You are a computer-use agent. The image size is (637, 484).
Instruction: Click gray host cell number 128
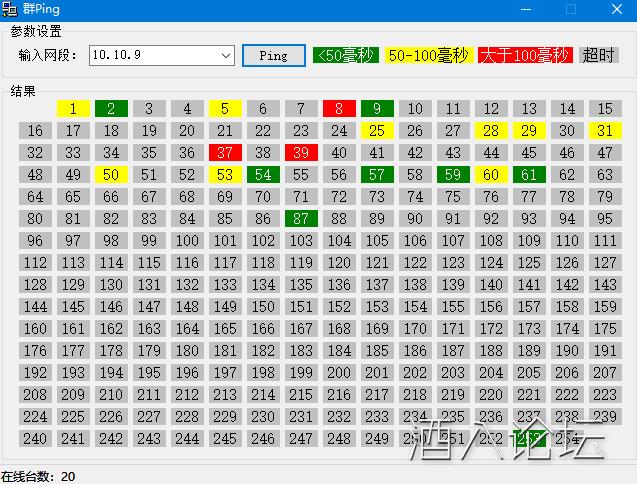(35, 285)
